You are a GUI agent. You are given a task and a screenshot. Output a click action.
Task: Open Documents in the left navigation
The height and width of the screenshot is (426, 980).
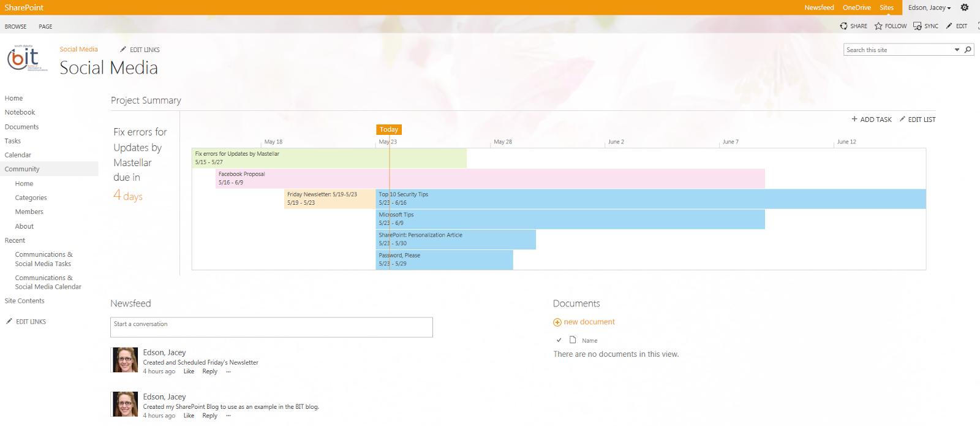click(21, 127)
